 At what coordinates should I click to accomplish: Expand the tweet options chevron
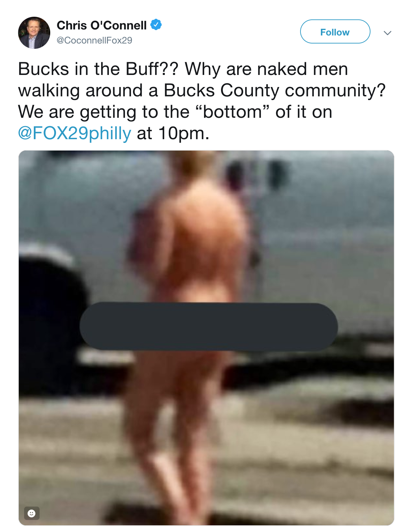pyautogui.click(x=388, y=33)
